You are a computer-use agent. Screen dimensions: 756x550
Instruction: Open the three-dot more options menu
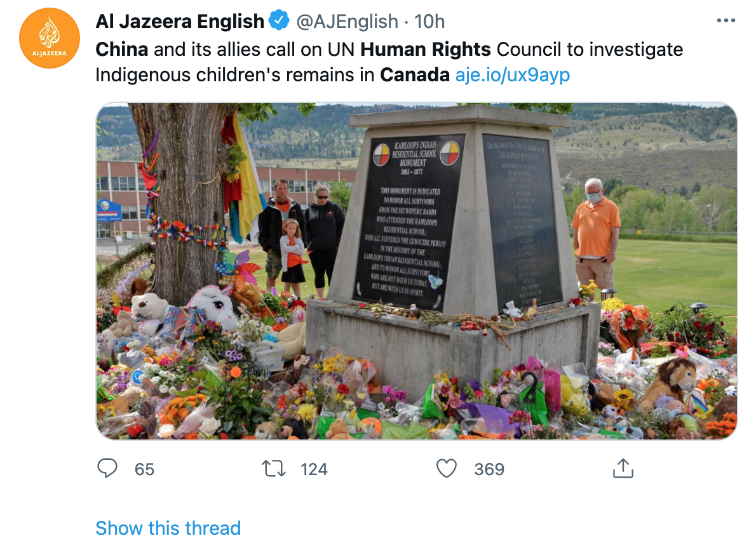(x=726, y=21)
